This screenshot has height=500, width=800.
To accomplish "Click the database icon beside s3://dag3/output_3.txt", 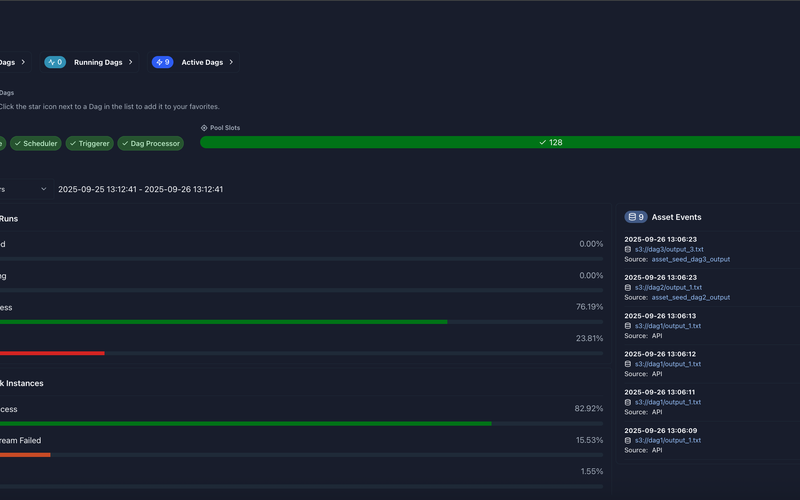I will pos(628,249).
